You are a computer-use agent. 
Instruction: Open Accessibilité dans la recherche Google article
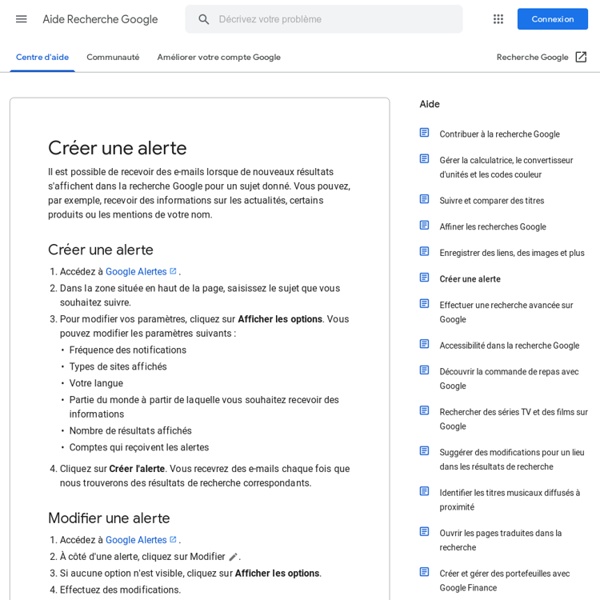pos(509,346)
